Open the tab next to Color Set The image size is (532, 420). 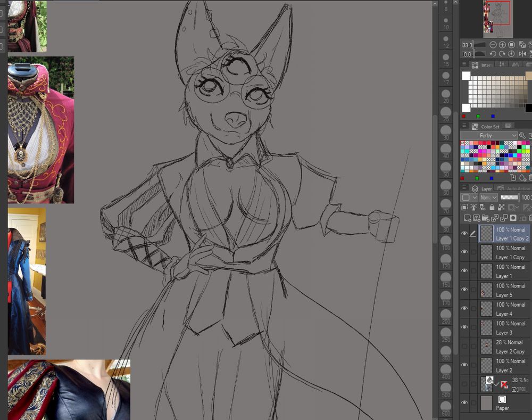[508, 126]
